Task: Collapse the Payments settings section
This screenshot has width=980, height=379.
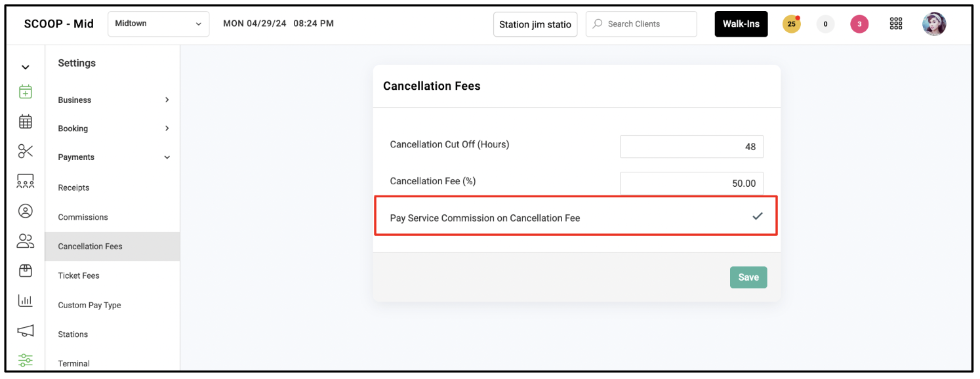Action: pyautogui.click(x=113, y=157)
